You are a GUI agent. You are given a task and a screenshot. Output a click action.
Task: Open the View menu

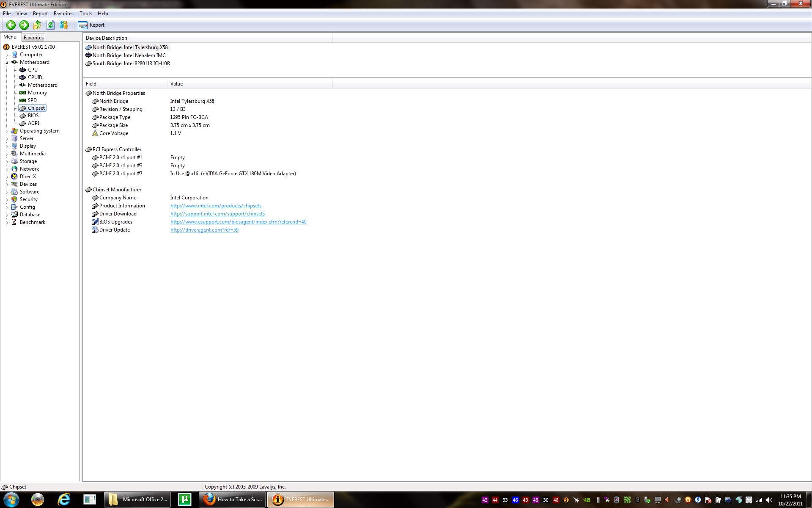point(22,14)
